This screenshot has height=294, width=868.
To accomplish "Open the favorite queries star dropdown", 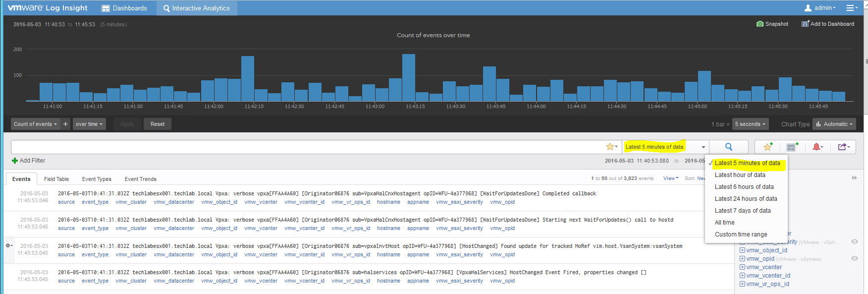I will coord(611,147).
